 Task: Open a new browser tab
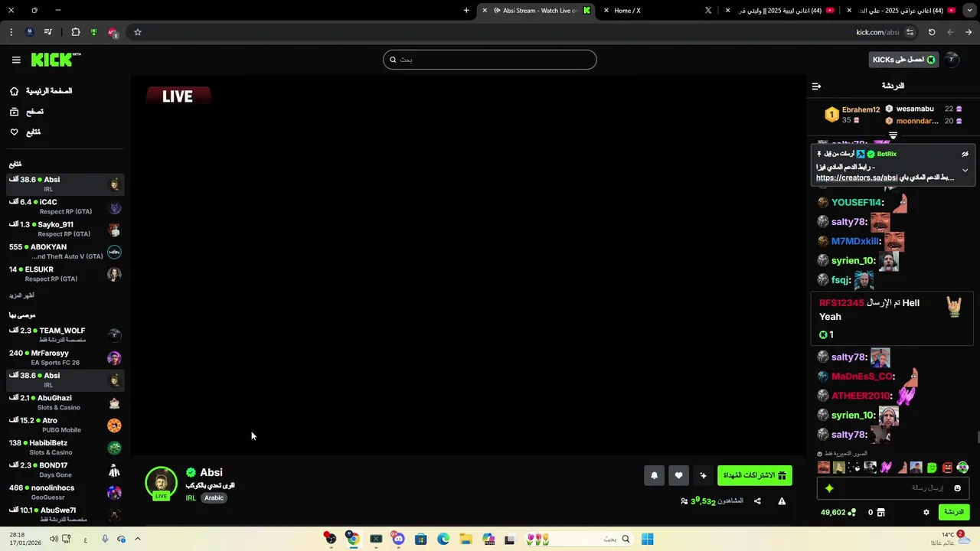tap(466, 11)
